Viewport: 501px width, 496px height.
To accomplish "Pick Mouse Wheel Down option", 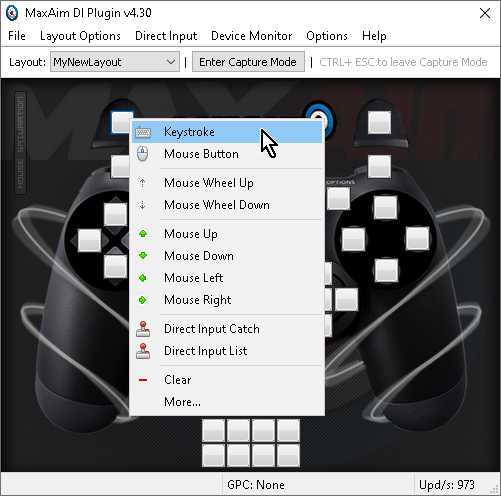I will (227, 205).
